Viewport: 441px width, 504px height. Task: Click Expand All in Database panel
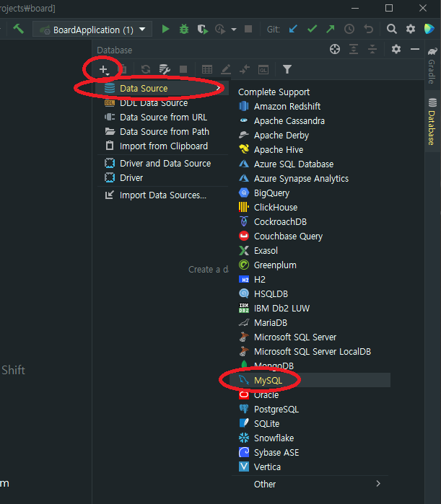[354, 50]
